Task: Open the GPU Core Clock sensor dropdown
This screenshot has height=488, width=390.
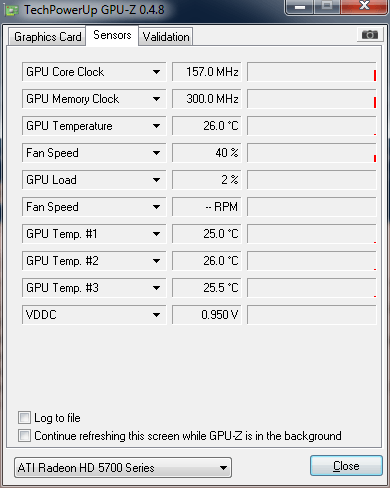Action: pos(94,72)
